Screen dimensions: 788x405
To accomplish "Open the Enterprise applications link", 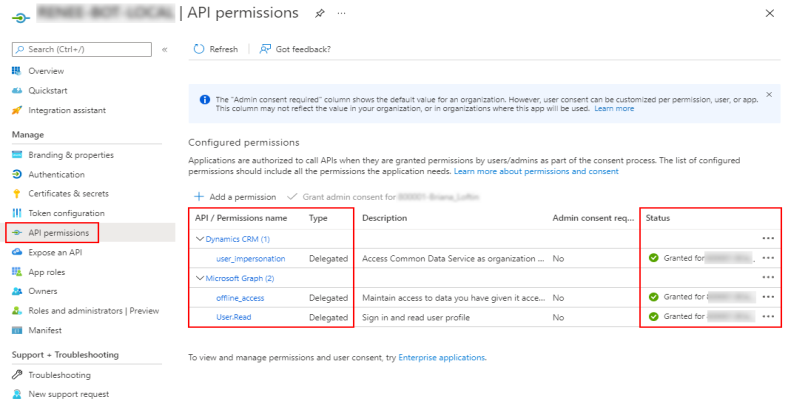I will (442, 357).
